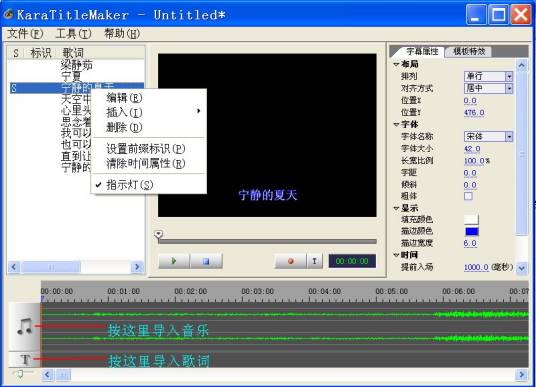This screenshot has width=536, height=387.
Task: Open the 字体名称 dropdown showing 宋体
Action: click(x=488, y=136)
